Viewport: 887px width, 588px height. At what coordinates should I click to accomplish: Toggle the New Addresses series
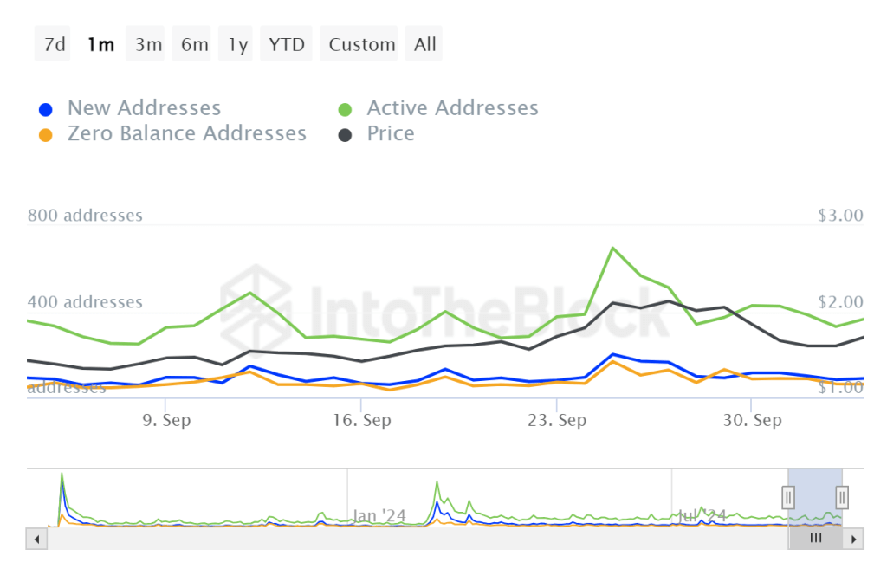(x=144, y=108)
